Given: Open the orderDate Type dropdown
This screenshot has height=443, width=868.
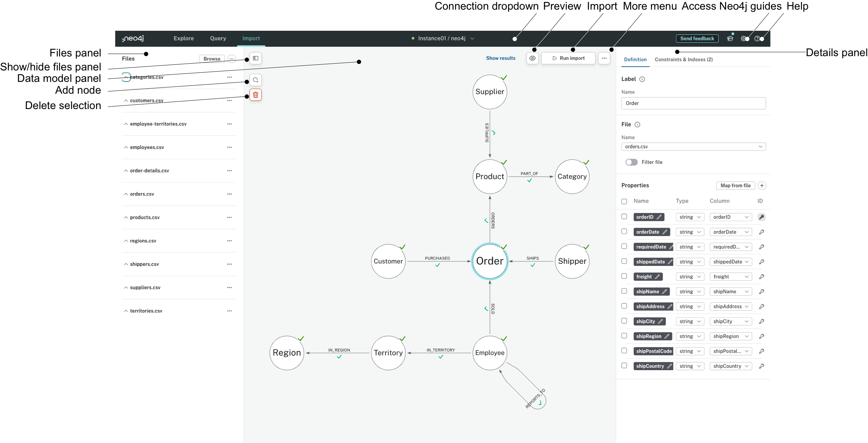Looking at the screenshot, I should click(689, 232).
